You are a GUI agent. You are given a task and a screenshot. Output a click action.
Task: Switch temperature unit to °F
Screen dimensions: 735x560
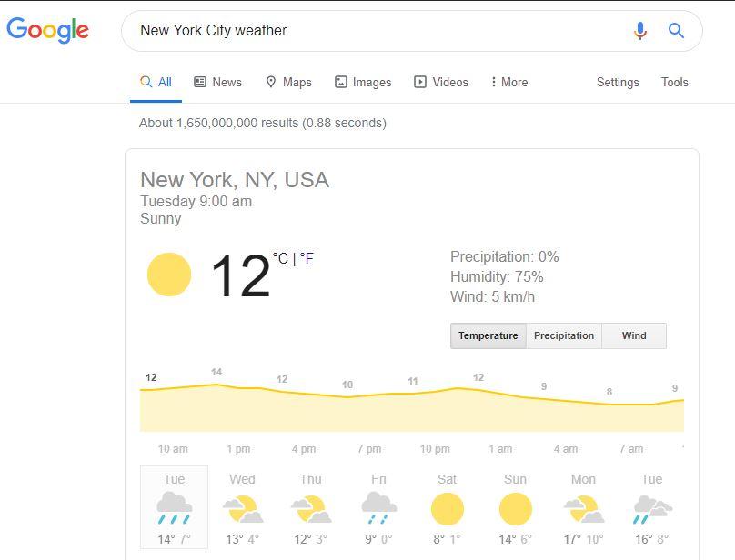click(307, 258)
